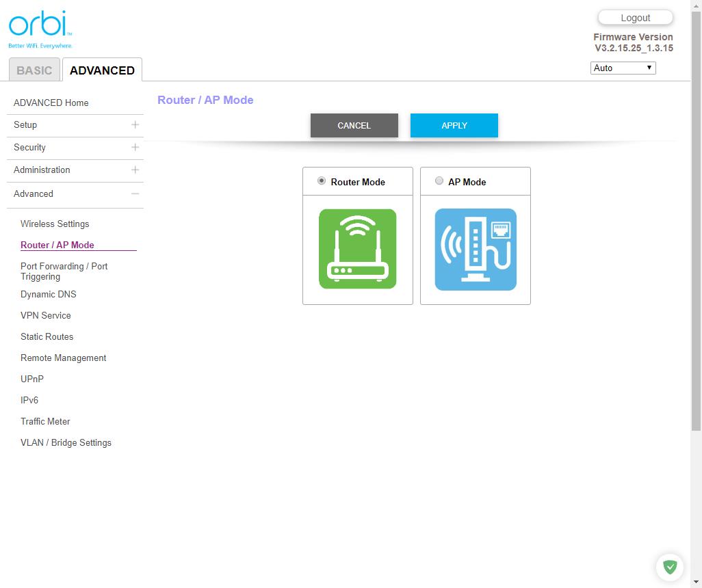Click the CANCEL button
The width and height of the screenshot is (702, 588).
click(x=354, y=125)
